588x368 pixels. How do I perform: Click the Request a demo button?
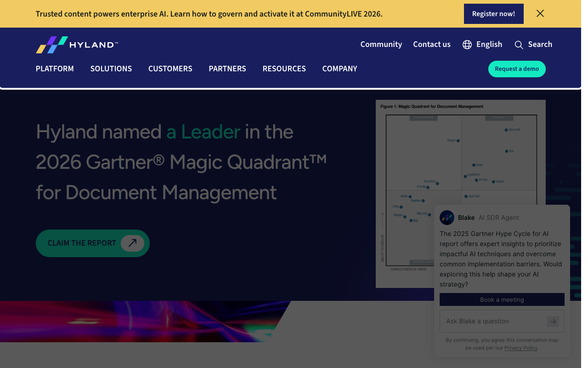(x=517, y=69)
